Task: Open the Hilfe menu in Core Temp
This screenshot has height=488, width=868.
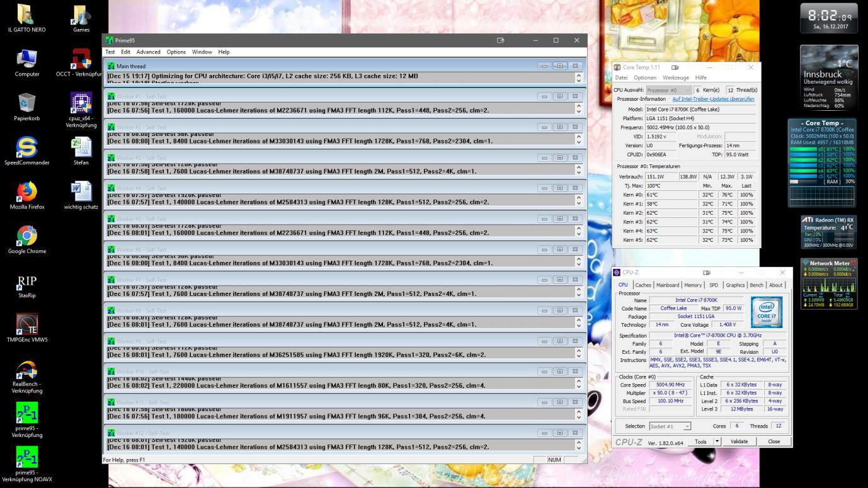Action: [701, 78]
